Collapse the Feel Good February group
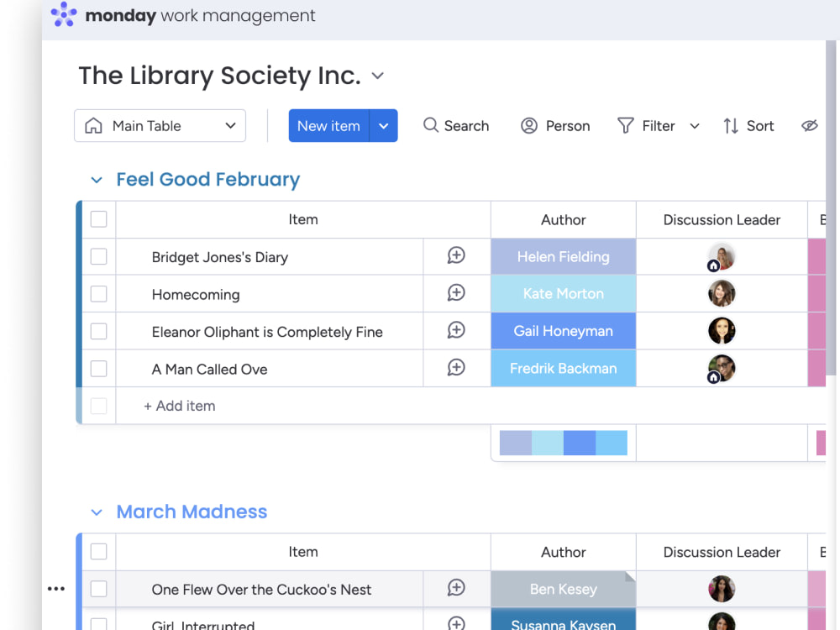Viewport: 840px width, 630px height. (97, 180)
